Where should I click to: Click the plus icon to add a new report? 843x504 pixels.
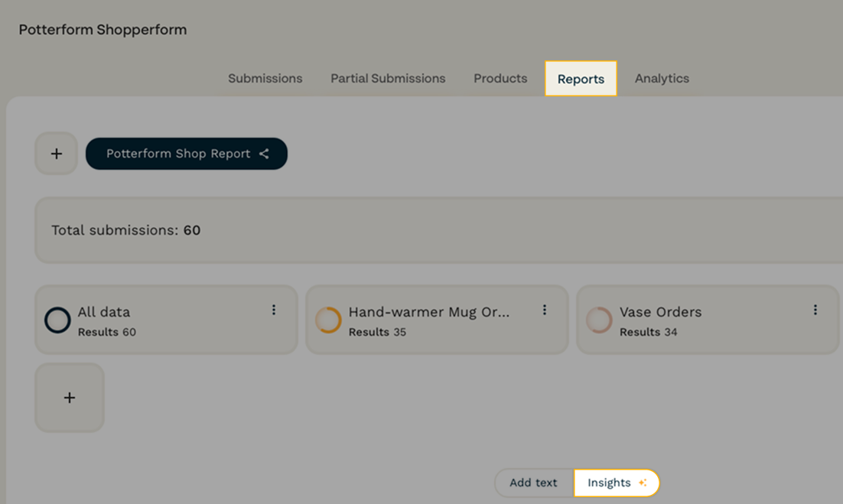(56, 154)
